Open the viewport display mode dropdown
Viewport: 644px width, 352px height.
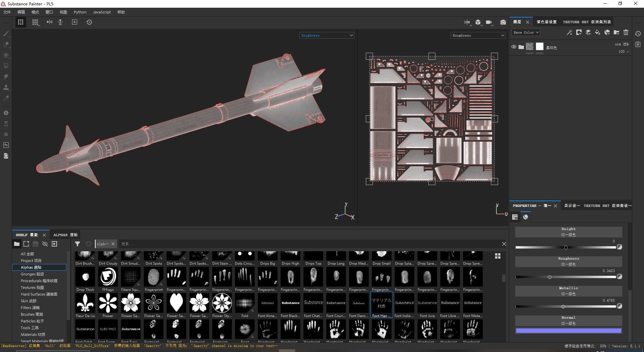coord(468,23)
